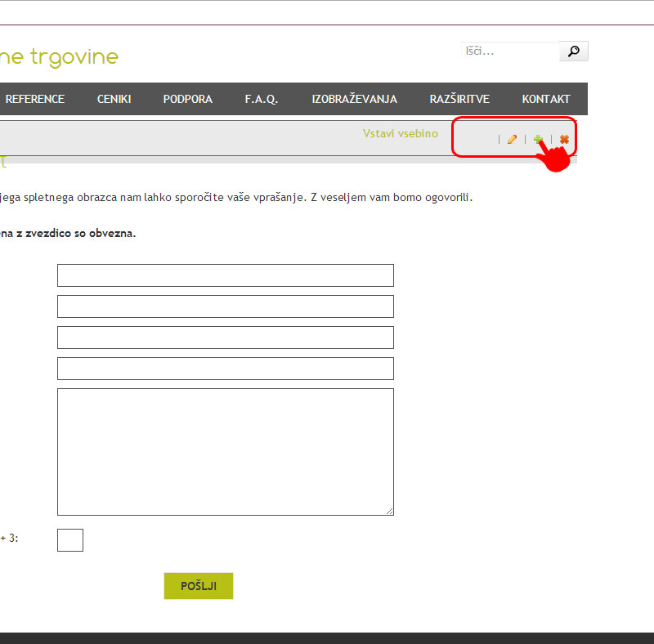654x644 pixels.
Task: Click the large message textarea
Action: pos(226,452)
